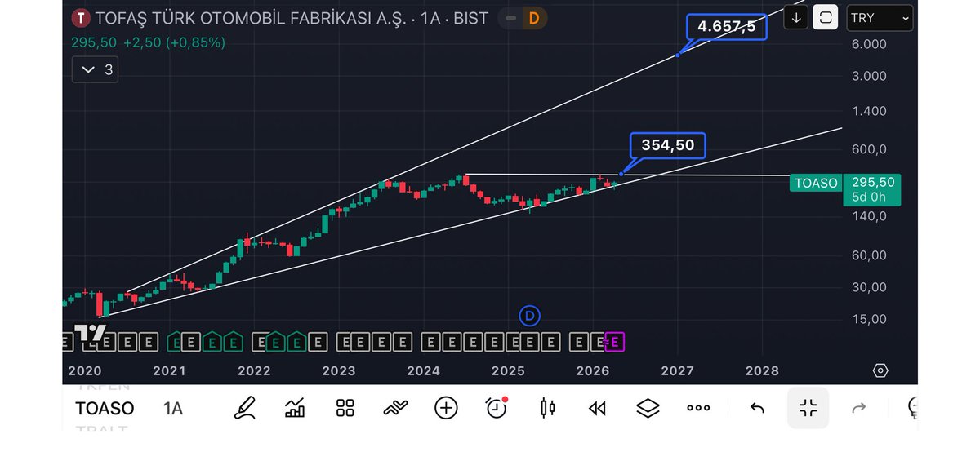Viewport: 980px width, 452px height.
Task: Change chart type via candlestick icon
Action: tap(547, 408)
